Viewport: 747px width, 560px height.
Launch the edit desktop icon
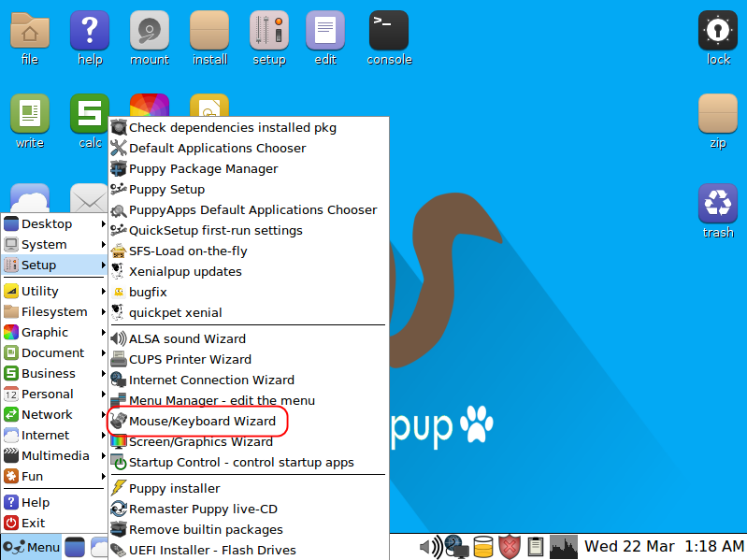tap(325, 31)
